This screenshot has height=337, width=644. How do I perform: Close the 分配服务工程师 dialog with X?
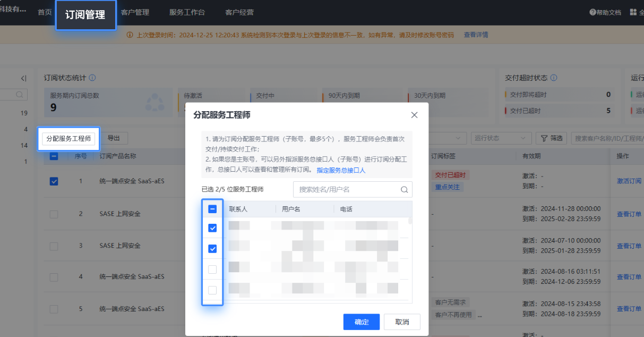tap(414, 115)
